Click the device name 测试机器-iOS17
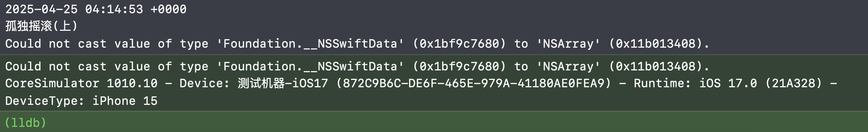Image resolution: width=868 pixels, height=132 pixels. point(283,83)
